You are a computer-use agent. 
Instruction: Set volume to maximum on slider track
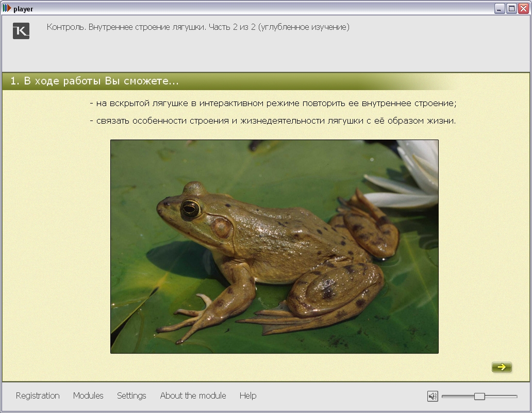[x=516, y=396]
